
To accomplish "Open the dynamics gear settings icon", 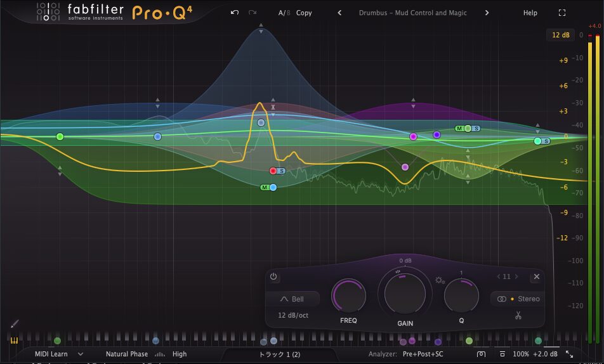I will click(440, 280).
